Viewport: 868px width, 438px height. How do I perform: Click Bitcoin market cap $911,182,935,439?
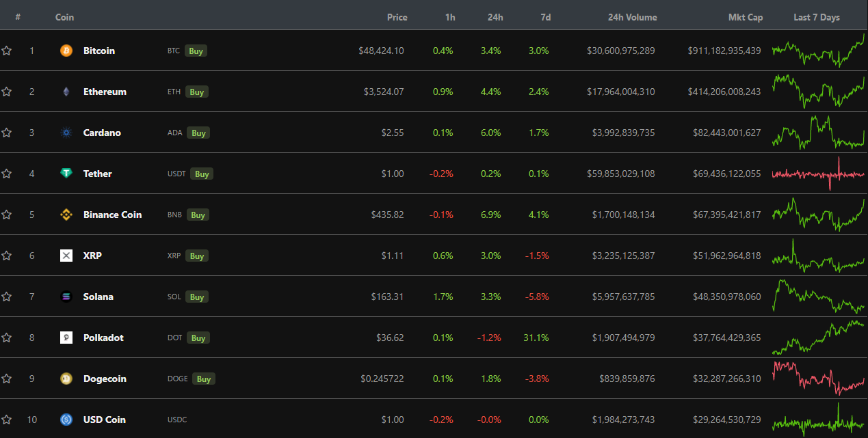click(x=724, y=51)
